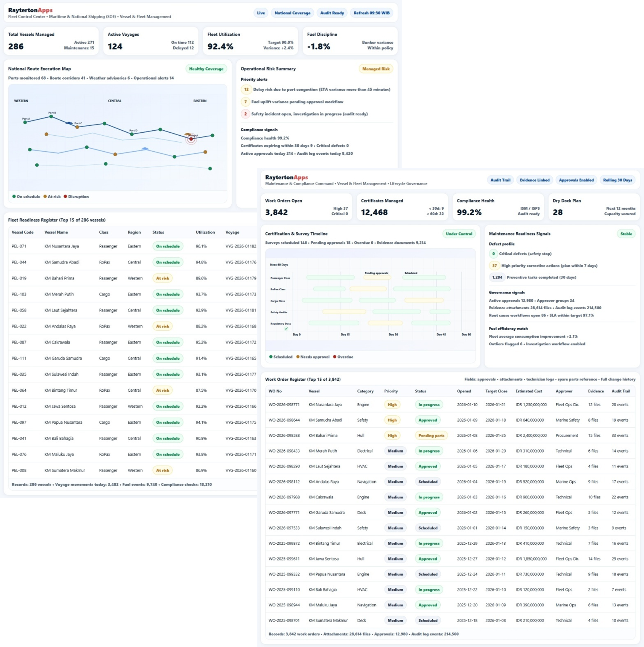Click the Rolling 30 Days pill
This screenshot has height=647, width=644.
[617, 180]
